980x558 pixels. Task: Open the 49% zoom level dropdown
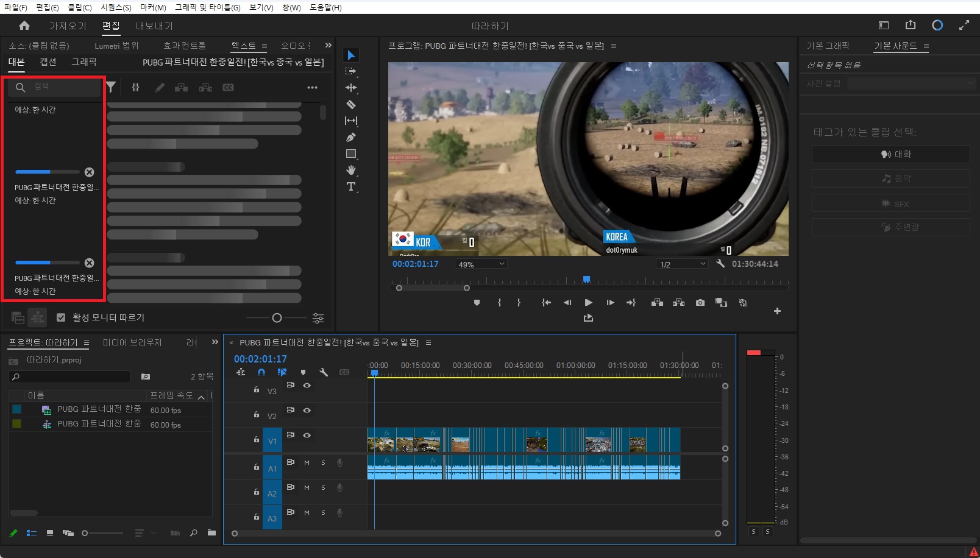point(481,264)
